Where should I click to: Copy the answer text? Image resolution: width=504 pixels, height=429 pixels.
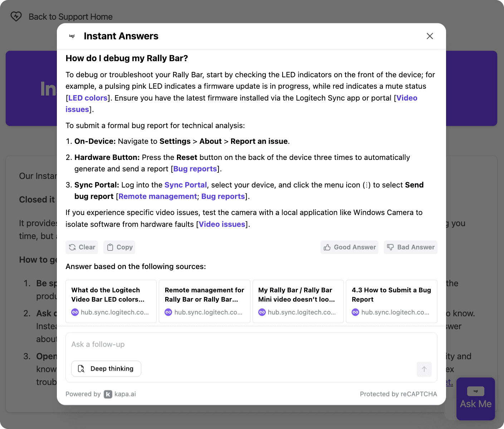pyautogui.click(x=119, y=247)
